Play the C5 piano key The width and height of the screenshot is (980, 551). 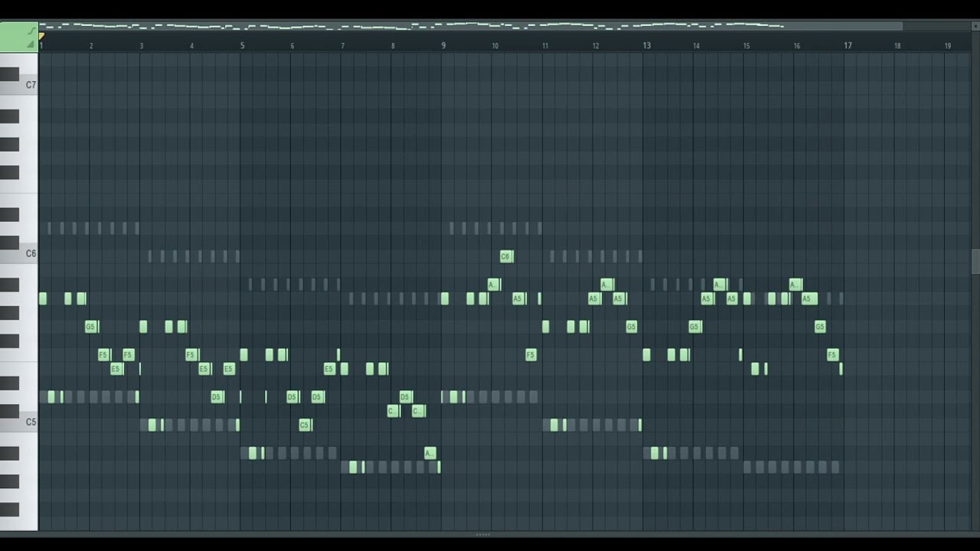pyautogui.click(x=19, y=422)
